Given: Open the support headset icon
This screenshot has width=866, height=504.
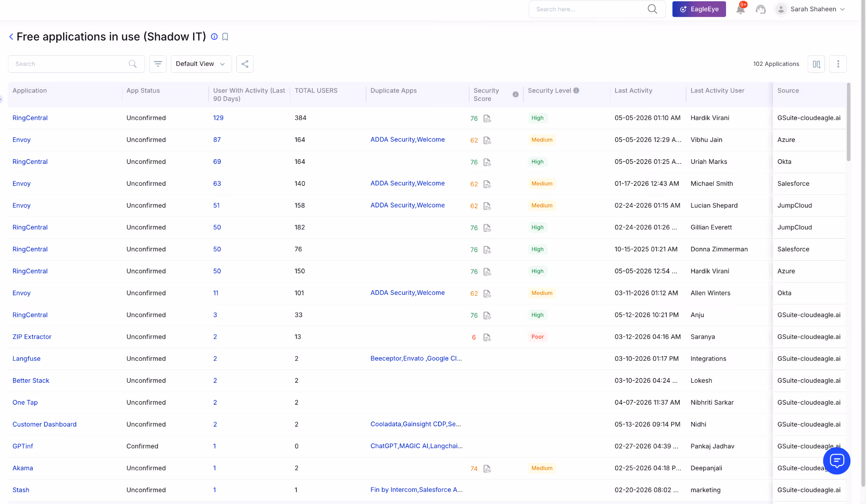Looking at the screenshot, I should [761, 9].
